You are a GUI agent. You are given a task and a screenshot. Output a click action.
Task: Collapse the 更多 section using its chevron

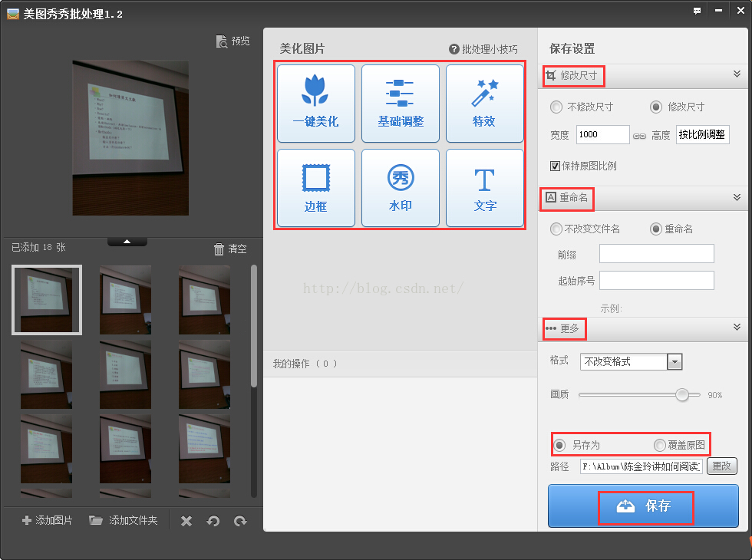pyautogui.click(x=737, y=327)
